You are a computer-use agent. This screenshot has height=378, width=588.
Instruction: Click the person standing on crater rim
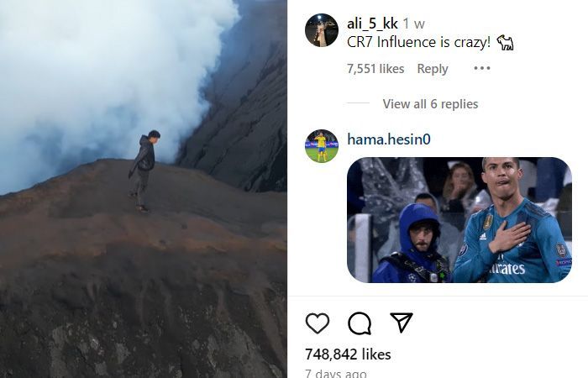(144, 171)
